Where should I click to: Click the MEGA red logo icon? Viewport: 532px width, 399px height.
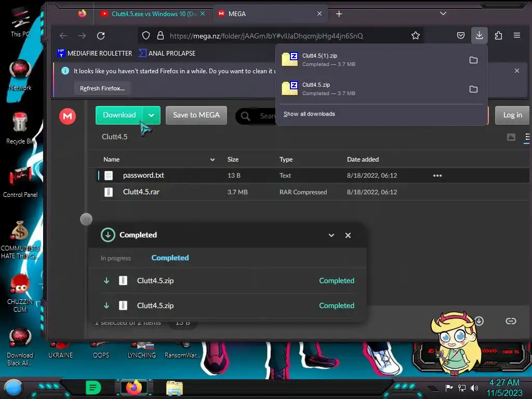pyautogui.click(x=68, y=116)
